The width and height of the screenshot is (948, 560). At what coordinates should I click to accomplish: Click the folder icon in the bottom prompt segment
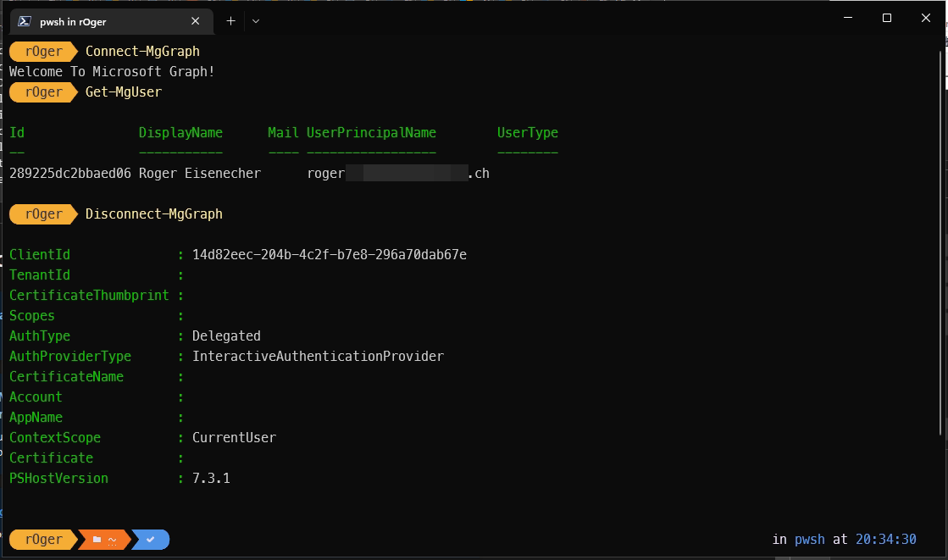(96, 540)
